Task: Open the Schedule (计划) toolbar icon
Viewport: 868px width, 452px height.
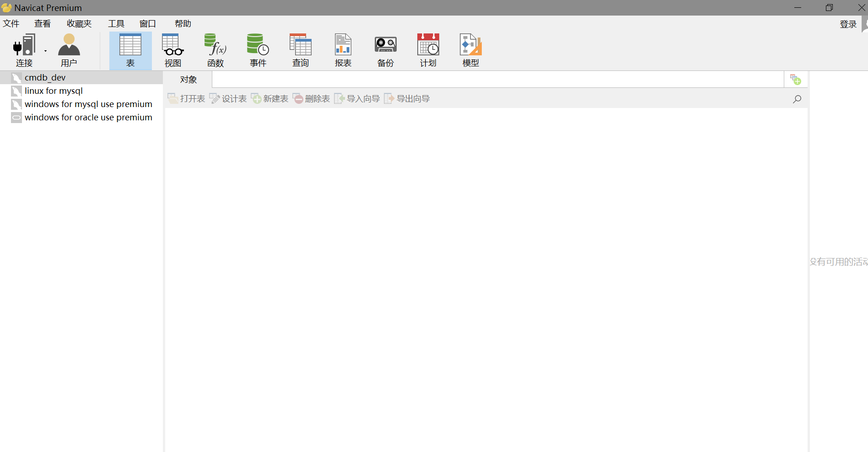Action: point(428,50)
